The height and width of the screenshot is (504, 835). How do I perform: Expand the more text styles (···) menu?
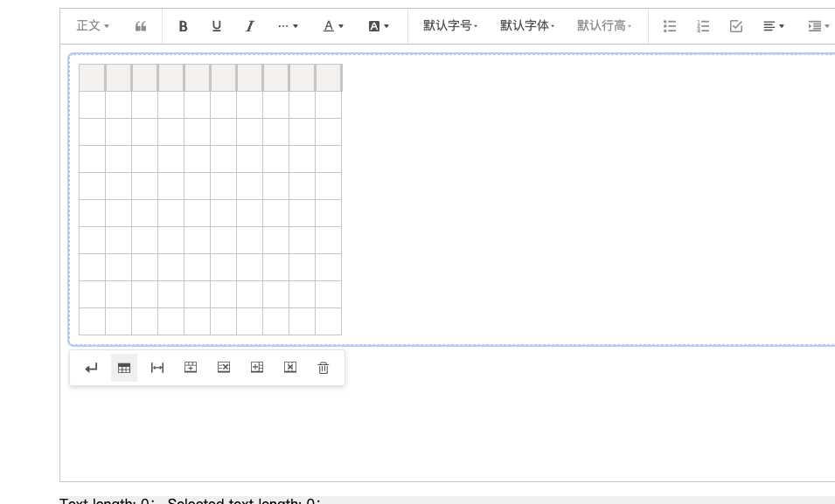[288, 26]
